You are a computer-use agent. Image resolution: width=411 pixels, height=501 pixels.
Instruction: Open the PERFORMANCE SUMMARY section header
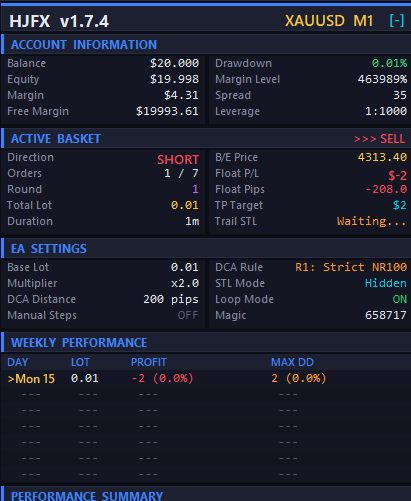click(x=206, y=494)
